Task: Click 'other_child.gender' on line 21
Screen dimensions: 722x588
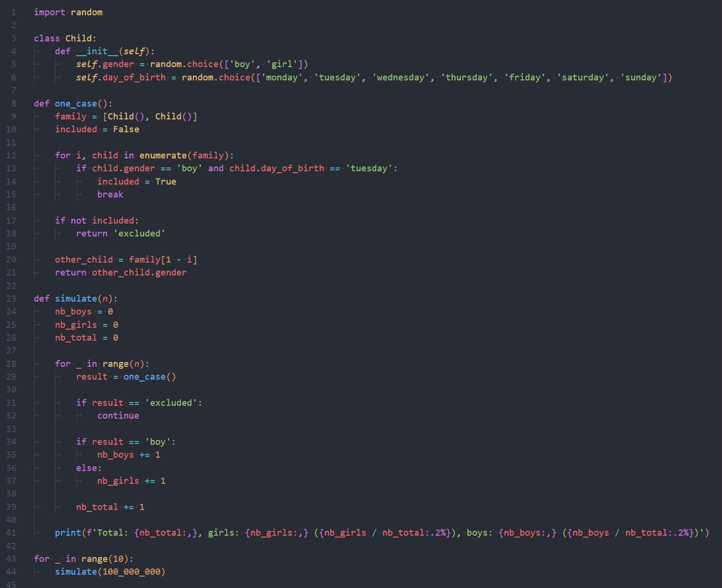Action: (x=139, y=272)
